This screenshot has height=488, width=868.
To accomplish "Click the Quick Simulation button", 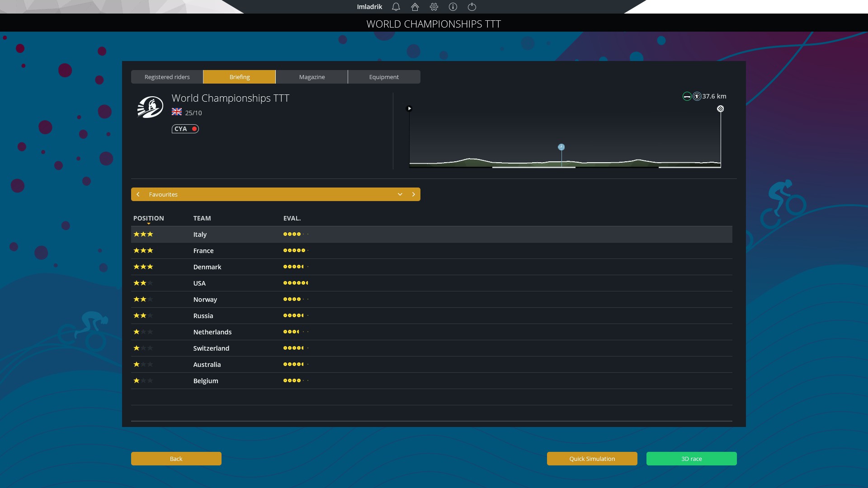I will [592, 459].
